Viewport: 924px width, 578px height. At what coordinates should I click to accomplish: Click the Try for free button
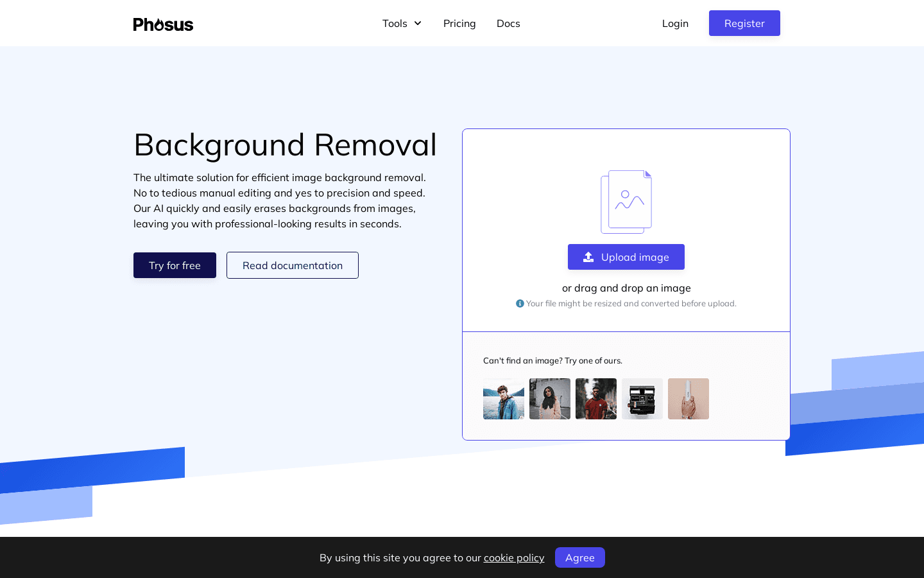tap(175, 265)
